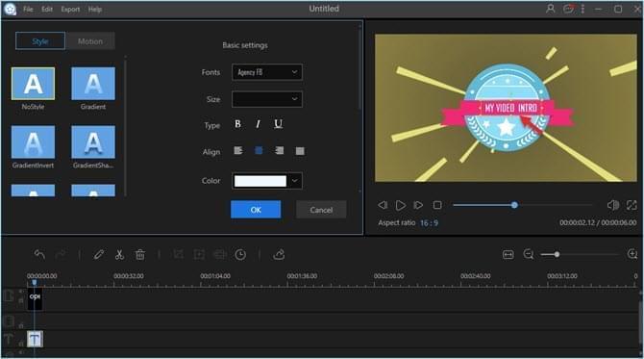Toggle italic text type
Image resolution: width=644 pixels, height=359 pixels.
258,124
